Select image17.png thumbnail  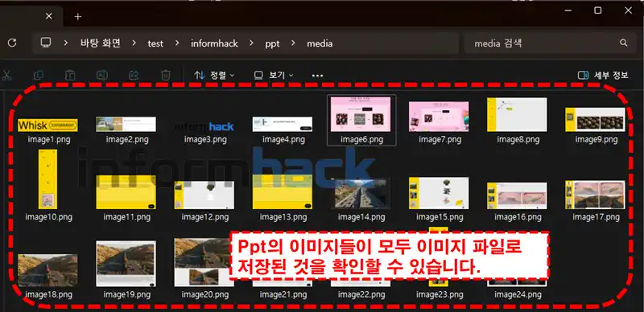595,195
